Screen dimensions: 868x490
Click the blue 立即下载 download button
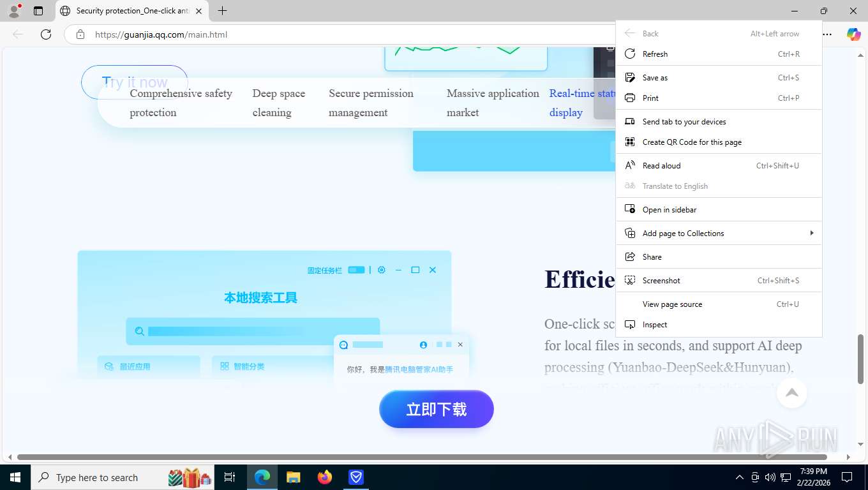pyautogui.click(x=437, y=409)
